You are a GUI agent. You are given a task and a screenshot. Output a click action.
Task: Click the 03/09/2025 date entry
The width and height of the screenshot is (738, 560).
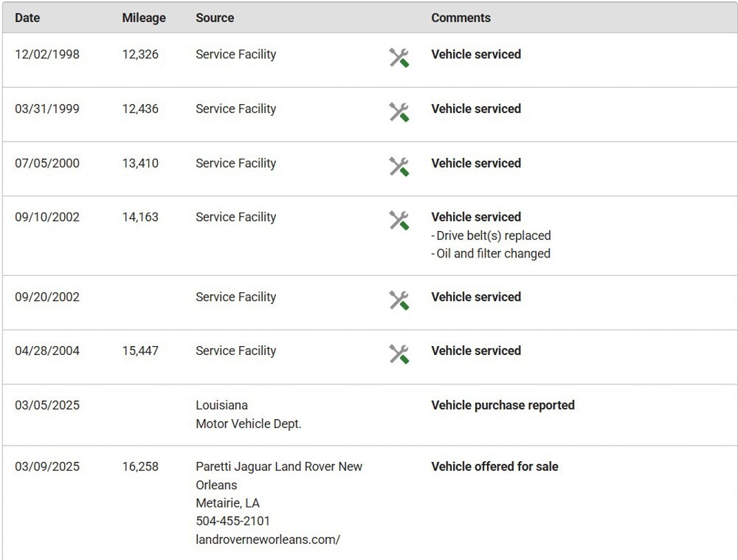pos(47,466)
